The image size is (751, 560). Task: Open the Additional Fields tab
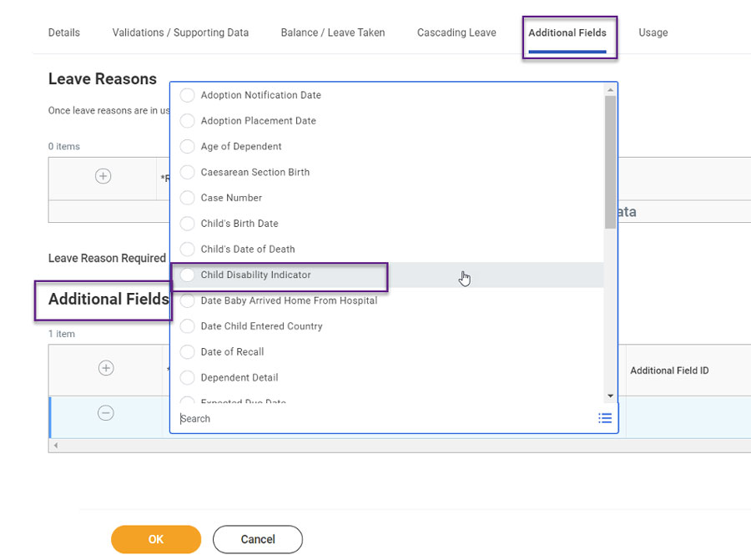pyautogui.click(x=567, y=33)
